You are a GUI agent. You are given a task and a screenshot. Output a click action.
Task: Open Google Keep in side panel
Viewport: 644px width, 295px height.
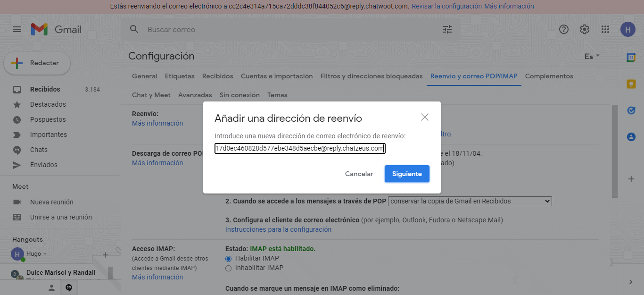point(631,84)
